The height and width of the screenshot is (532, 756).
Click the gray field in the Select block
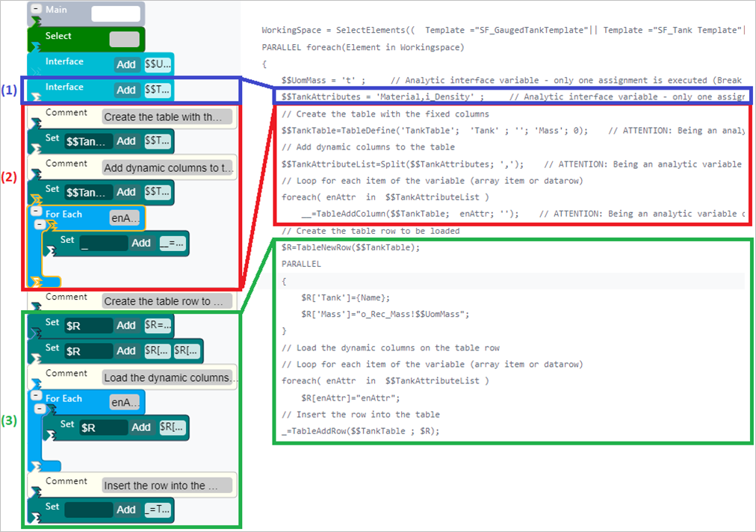click(124, 39)
